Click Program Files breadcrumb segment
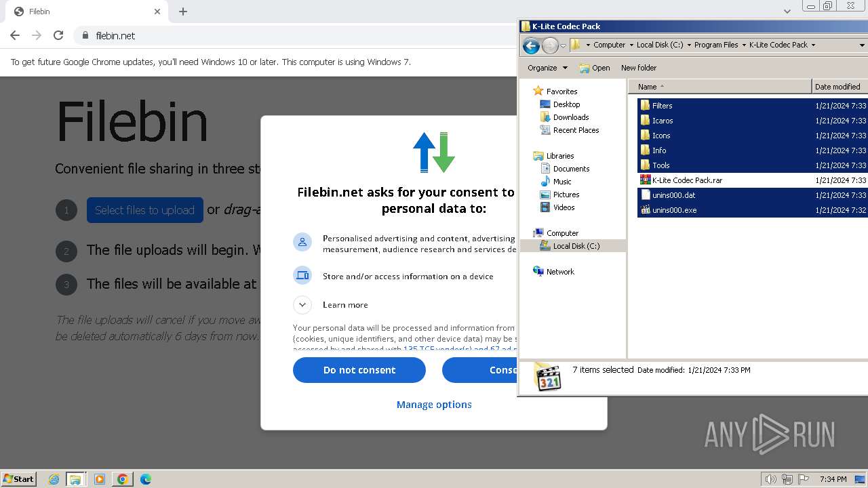 [716, 45]
